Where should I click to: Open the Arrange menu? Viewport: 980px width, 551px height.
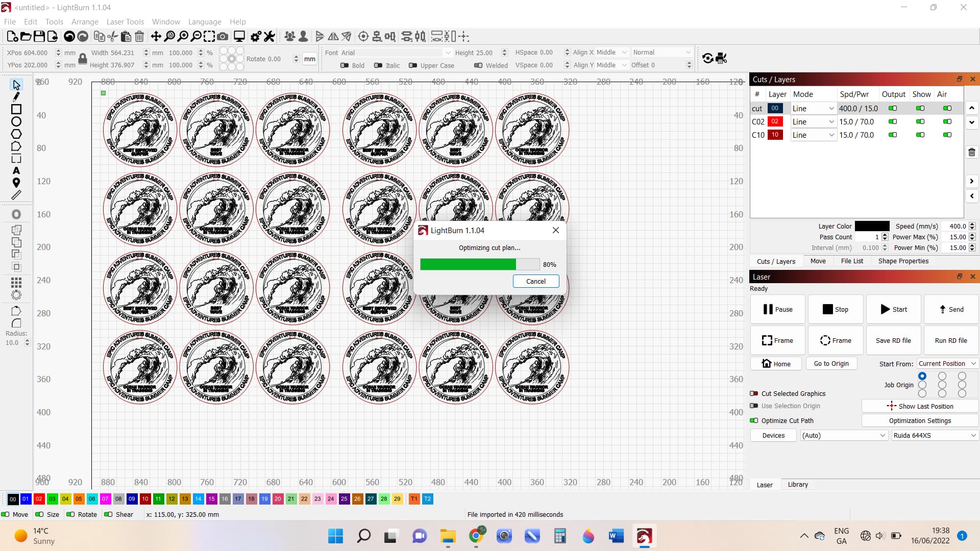[85, 21]
